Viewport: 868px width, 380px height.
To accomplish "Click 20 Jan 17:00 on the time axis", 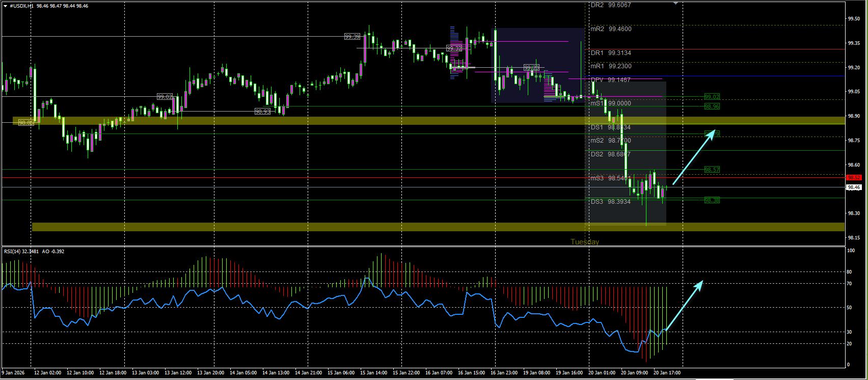I will tap(667, 373).
